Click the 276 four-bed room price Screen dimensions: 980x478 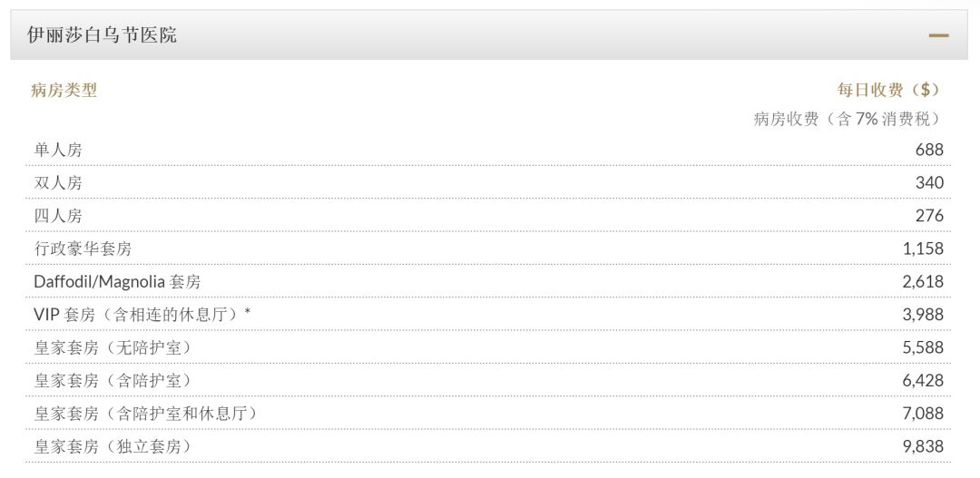pyautogui.click(x=929, y=216)
